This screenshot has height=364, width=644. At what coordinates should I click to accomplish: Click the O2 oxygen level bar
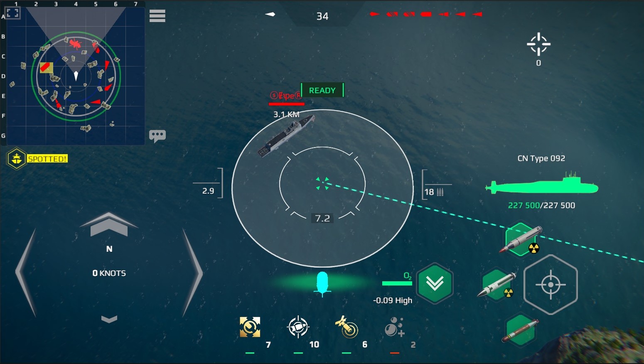point(397,283)
